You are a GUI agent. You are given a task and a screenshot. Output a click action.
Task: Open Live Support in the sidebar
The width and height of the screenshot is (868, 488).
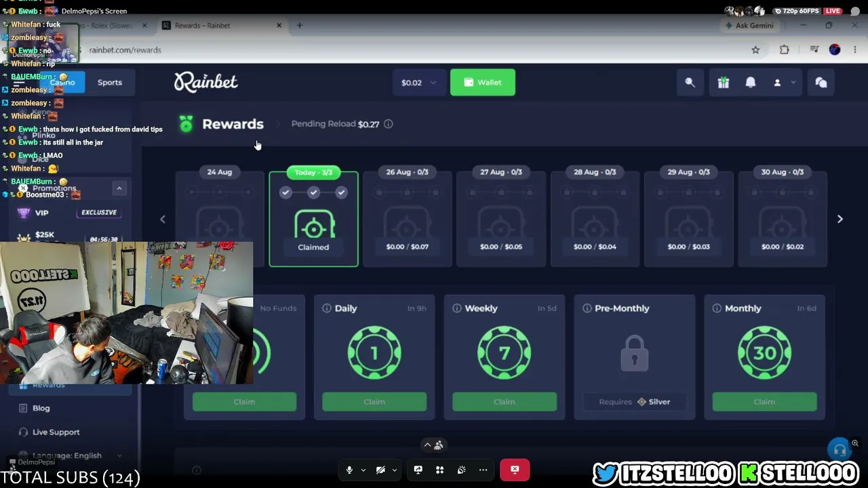click(x=56, y=432)
